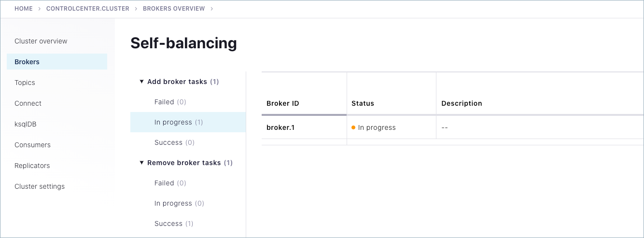Click the orange In progress status dot
Image resolution: width=644 pixels, height=238 pixels.
coord(353,127)
